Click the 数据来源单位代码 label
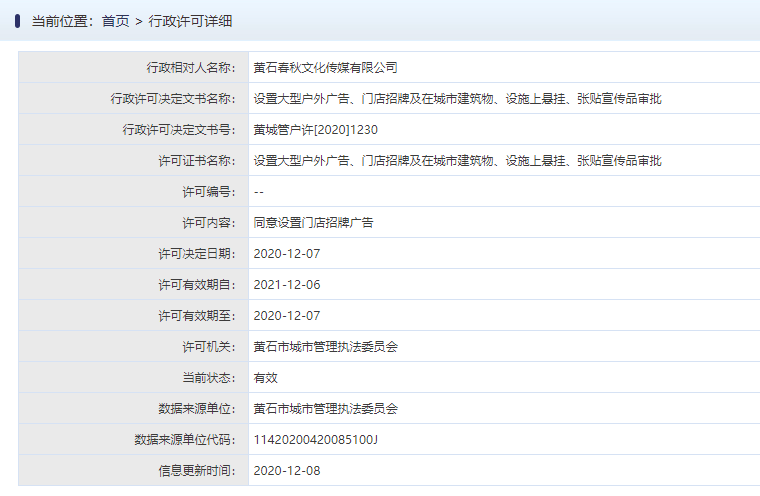The width and height of the screenshot is (760, 496). click(185, 440)
